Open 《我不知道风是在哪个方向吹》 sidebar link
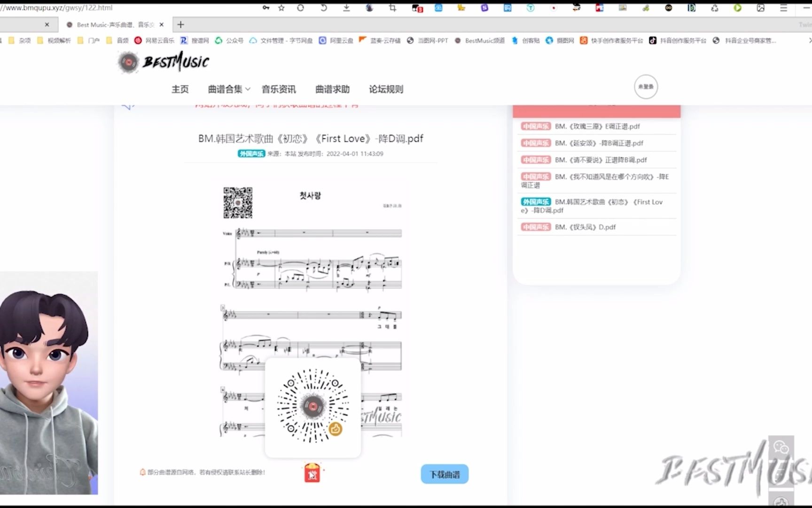 point(595,181)
